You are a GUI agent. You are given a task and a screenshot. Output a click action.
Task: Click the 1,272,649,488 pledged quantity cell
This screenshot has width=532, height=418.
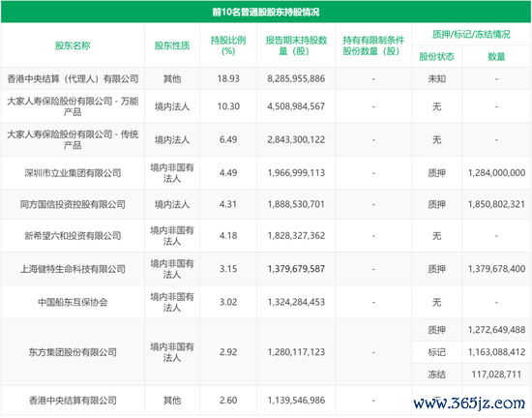496,330
